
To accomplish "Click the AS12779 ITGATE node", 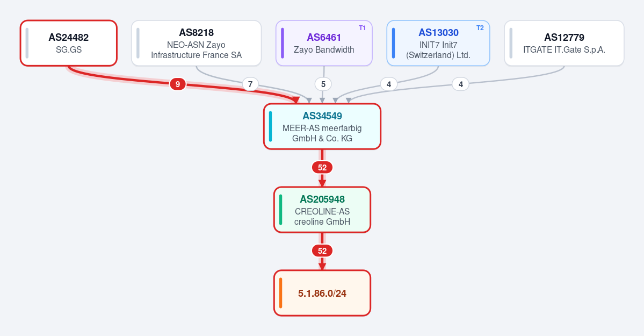I will [565, 43].
